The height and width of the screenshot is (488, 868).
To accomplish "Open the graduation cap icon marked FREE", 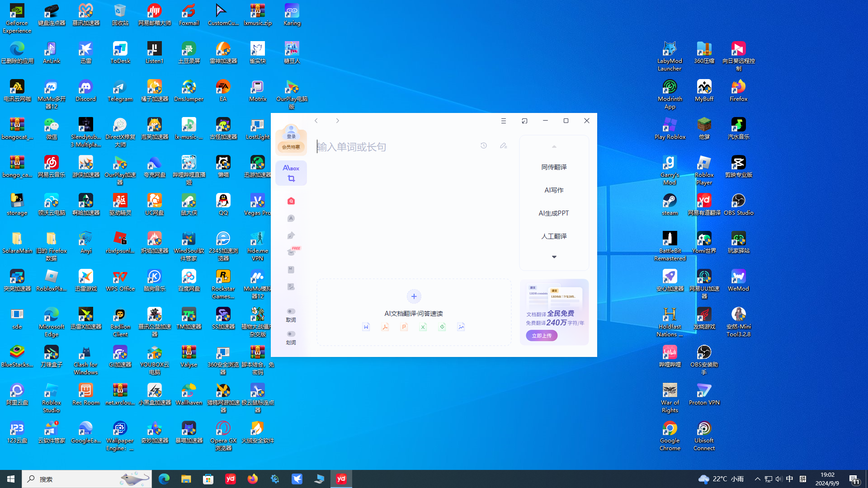I will coord(291,252).
